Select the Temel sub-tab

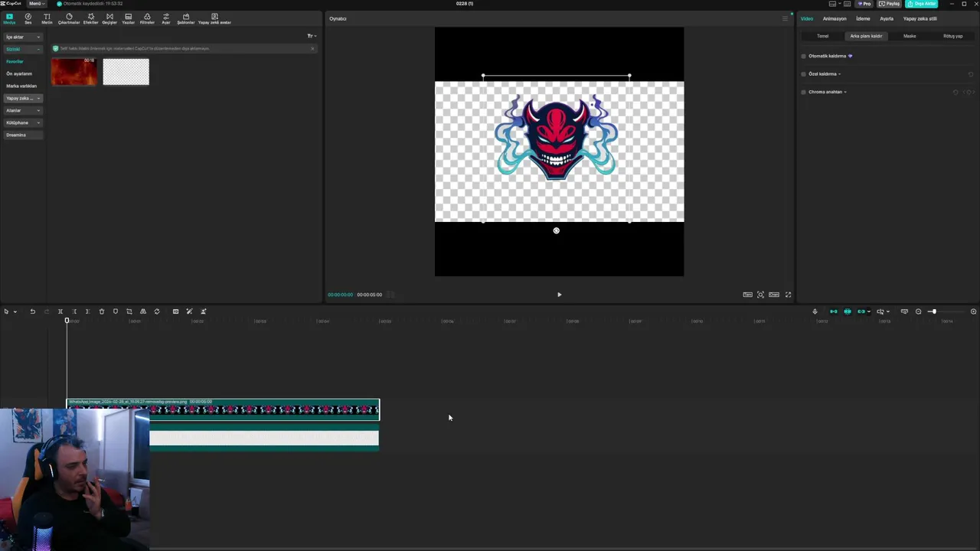822,36
